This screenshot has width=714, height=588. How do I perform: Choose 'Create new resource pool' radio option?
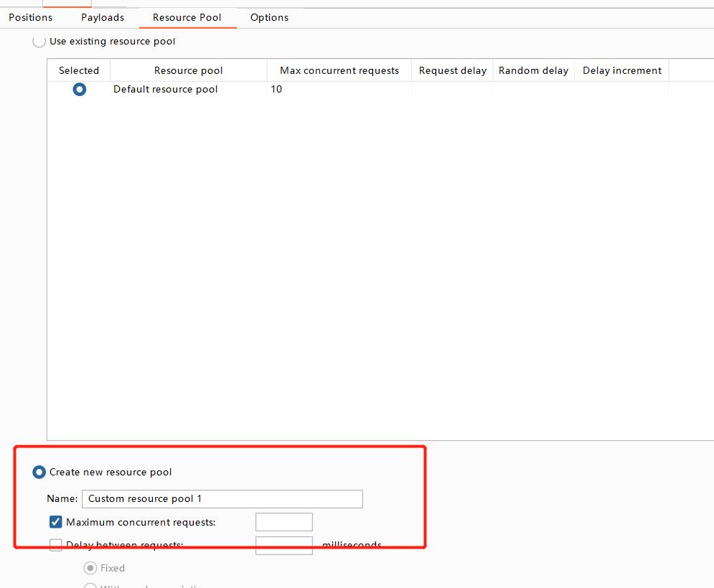tap(39, 472)
